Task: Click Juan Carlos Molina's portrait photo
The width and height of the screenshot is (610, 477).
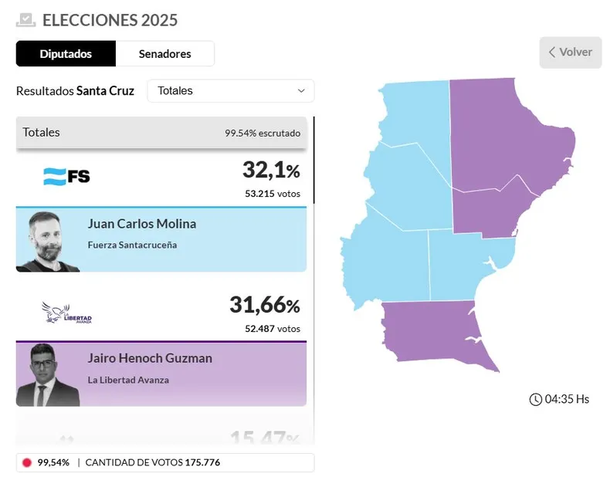Action: 48,240
